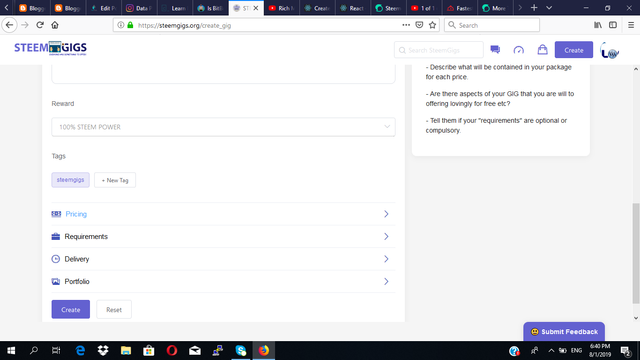Switch to the Learn tab
Screen dimensions: 640x360
pyautogui.click(x=175, y=8)
